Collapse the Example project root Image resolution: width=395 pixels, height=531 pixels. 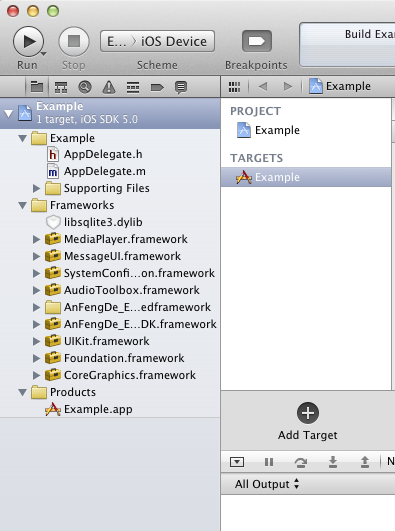[x=8, y=113]
